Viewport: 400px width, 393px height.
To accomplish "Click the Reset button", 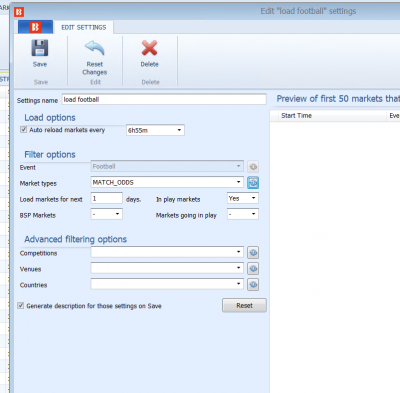I will [244, 305].
